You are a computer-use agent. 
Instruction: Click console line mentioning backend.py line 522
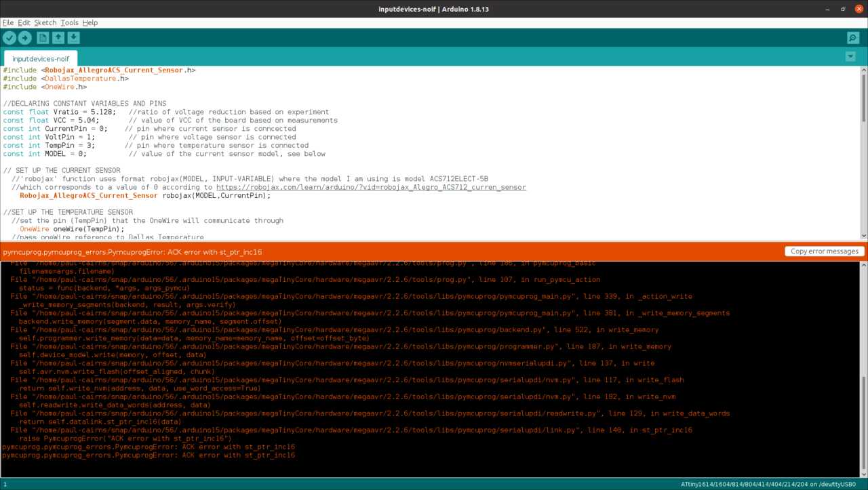pos(334,330)
